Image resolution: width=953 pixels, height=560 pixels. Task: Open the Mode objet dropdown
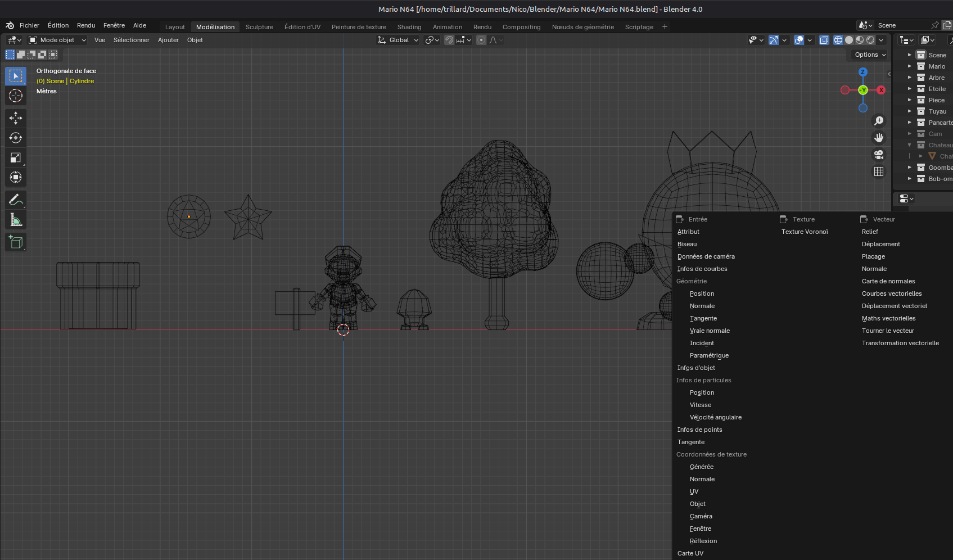pyautogui.click(x=57, y=40)
